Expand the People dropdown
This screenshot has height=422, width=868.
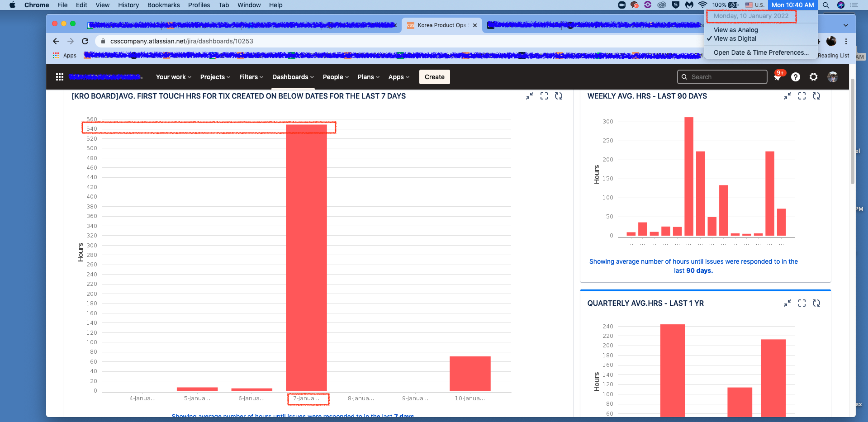click(336, 77)
